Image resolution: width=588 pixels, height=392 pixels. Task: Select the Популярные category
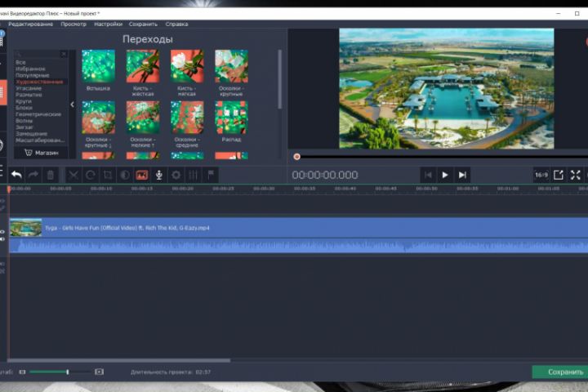pos(32,75)
